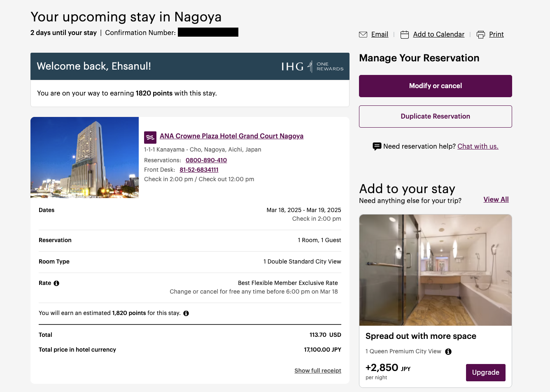This screenshot has height=392, width=550.
Task: Click the earning 1820 points message
Action: tap(127, 93)
